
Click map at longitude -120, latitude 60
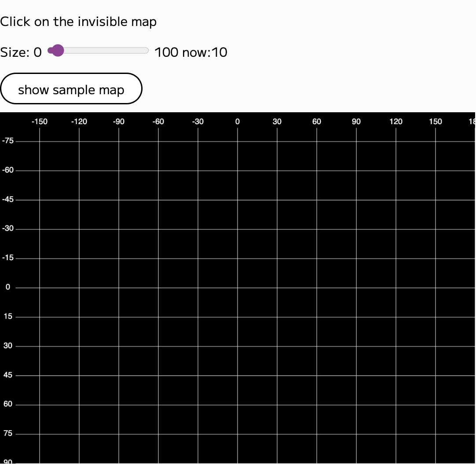[x=79, y=405]
